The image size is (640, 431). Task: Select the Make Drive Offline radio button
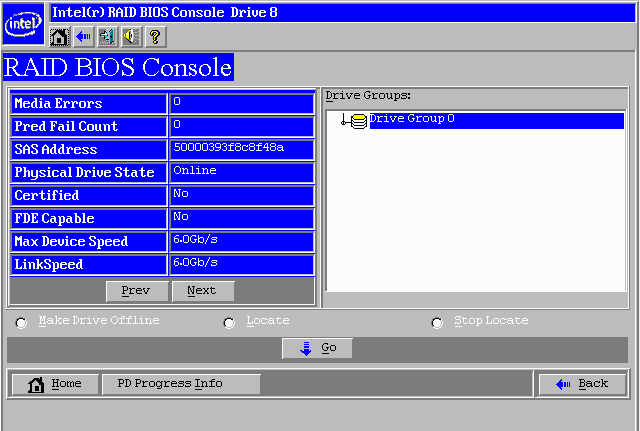tap(21, 323)
